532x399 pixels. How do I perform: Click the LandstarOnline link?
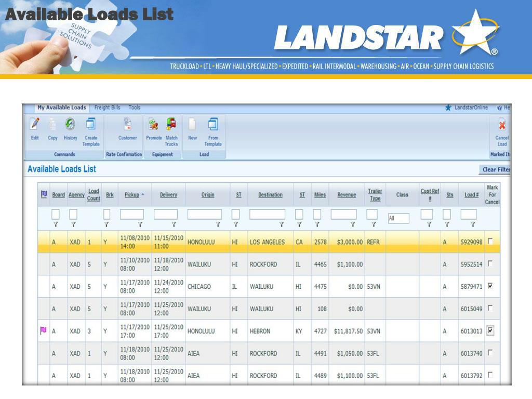tap(471, 108)
